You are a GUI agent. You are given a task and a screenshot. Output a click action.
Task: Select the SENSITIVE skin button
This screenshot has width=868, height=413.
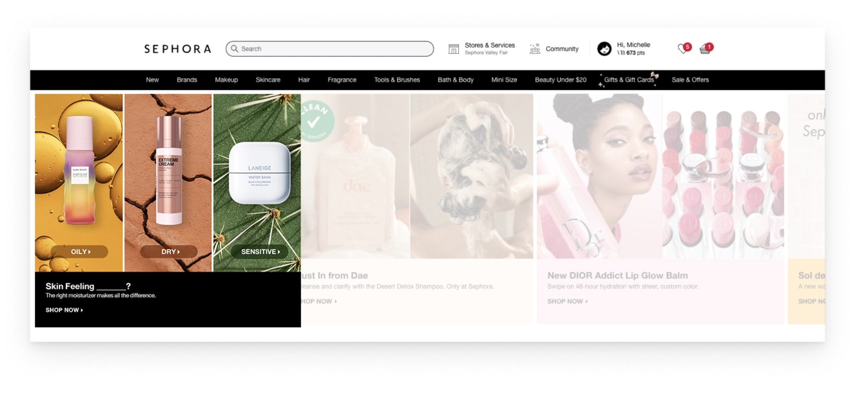pos(260,252)
